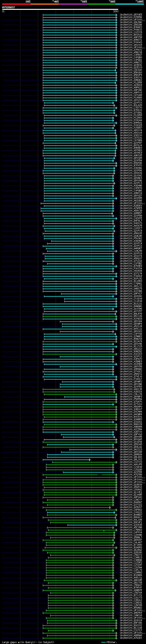Viewport: 146px width, 644px height.
Task: Select UniRef100_C7N563 label
Action: tap(131, 530)
